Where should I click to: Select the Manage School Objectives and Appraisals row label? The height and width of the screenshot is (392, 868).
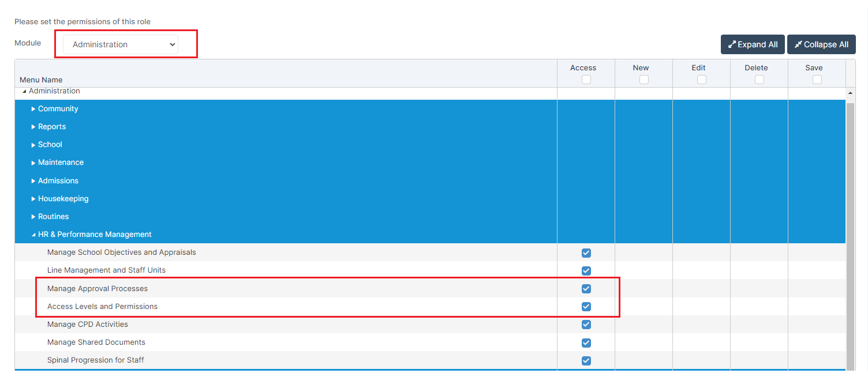tap(122, 252)
